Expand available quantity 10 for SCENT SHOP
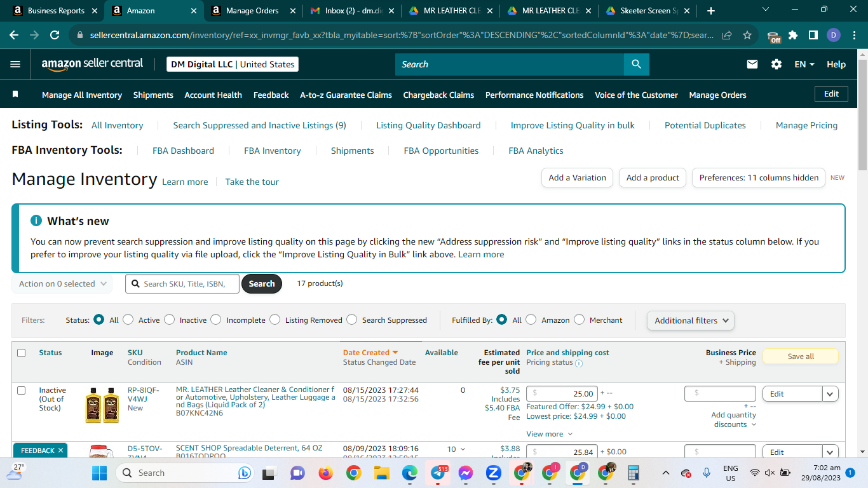This screenshot has height=488, width=868. [456, 449]
